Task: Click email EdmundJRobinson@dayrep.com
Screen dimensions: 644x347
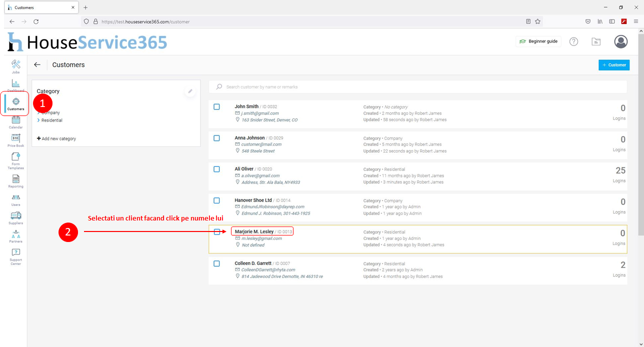Action: click(x=273, y=207)
